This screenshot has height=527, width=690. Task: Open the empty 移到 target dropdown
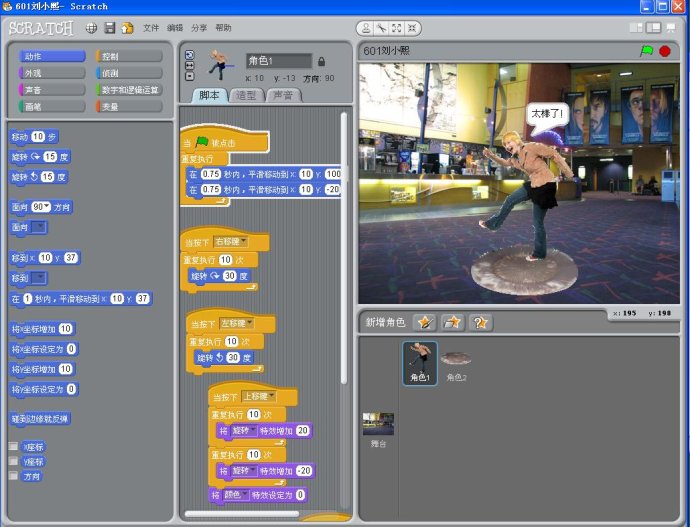click(x=39, y=278)
